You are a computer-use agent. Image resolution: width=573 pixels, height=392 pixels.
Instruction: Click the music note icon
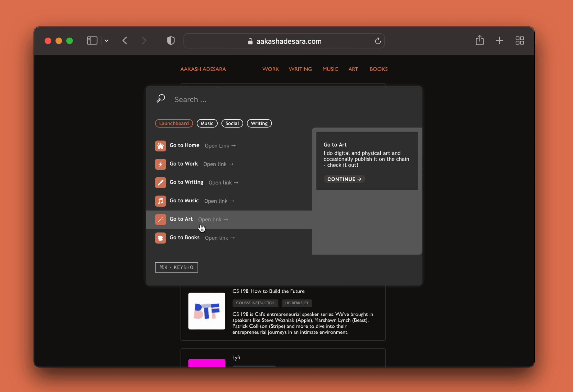160,201
